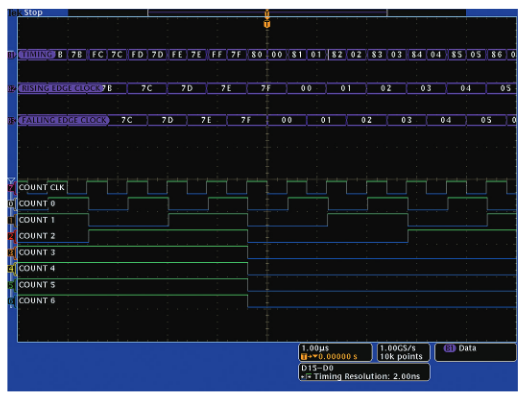Click the channel 5 indicator for COUNT 5

pos(11,285)
